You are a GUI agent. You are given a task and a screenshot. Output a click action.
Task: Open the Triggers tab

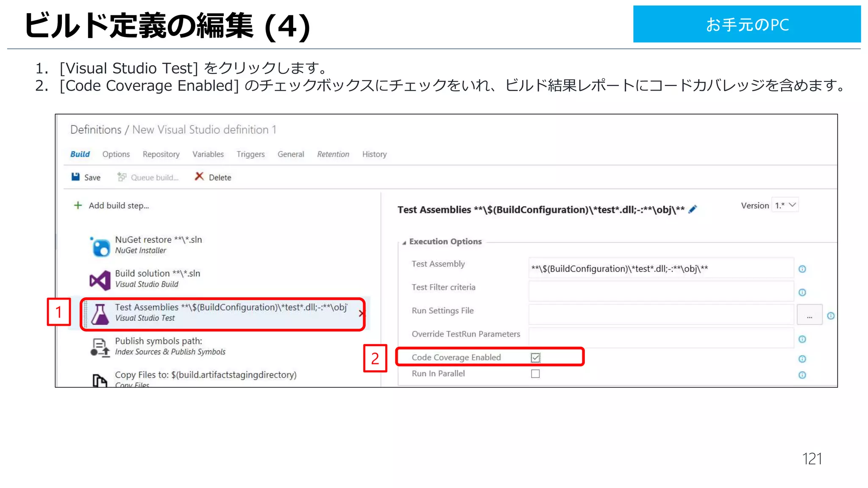[x=250, y=154]
